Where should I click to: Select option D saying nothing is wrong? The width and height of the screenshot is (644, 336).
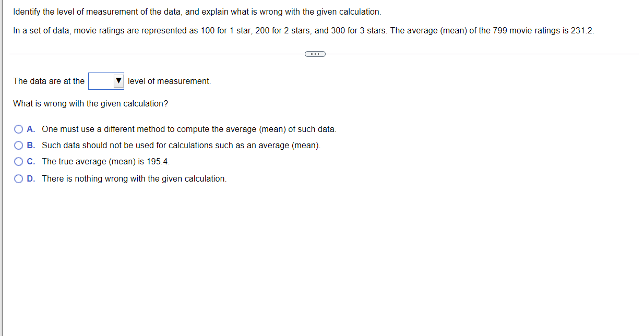[x=19, y=178]
